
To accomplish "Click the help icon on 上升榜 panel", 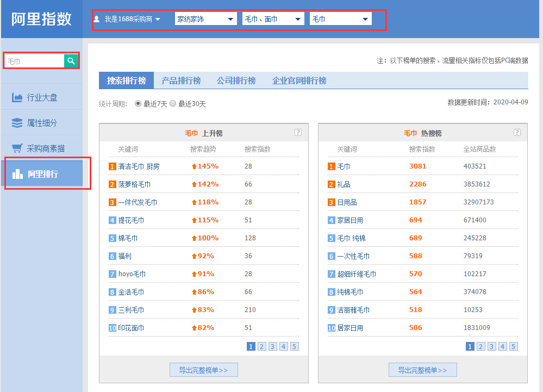I will 298,133.
